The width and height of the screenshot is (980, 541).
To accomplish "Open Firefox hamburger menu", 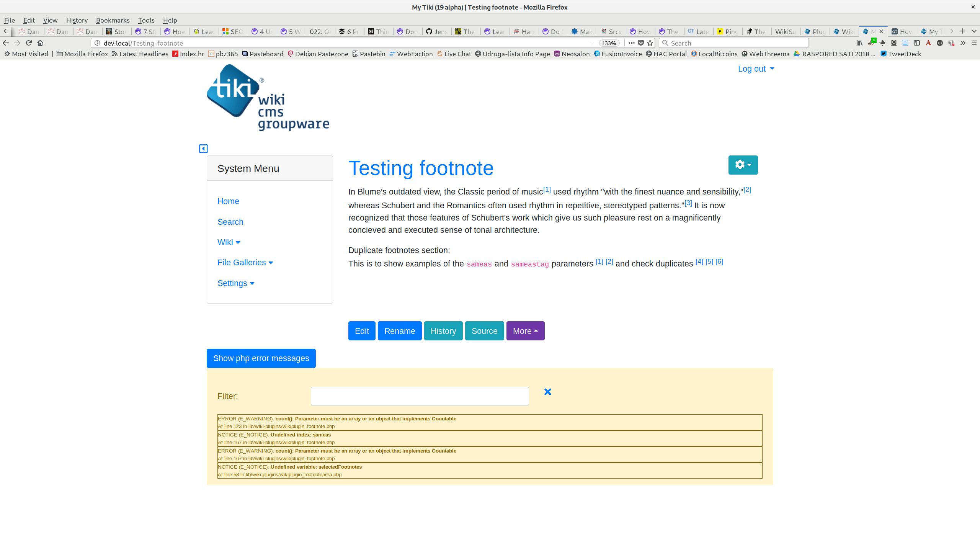I will (x=974, y=43).
